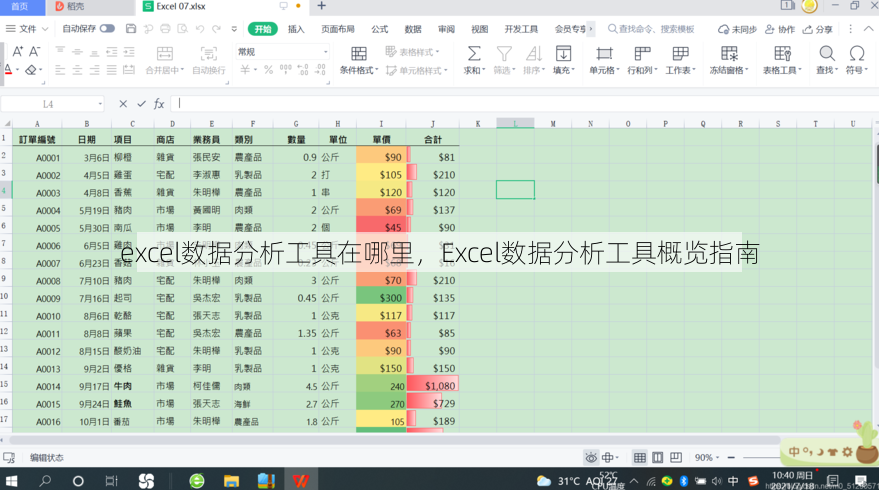
Task: Open the 插入 (Insert) ribbon tab
Action: tap(296, 29)
